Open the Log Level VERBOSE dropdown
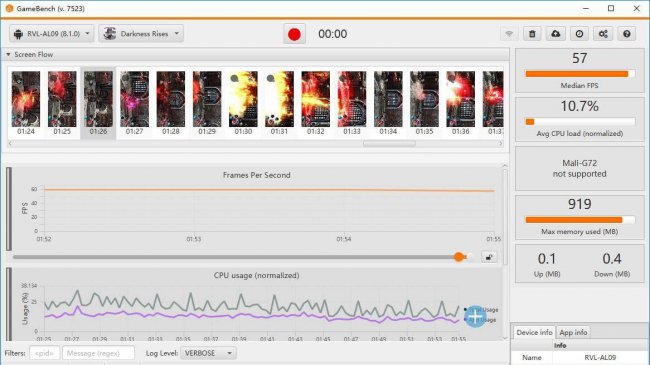Image resolution: width=650 pixels, height=365 pixels. click(x=209, y=353)
